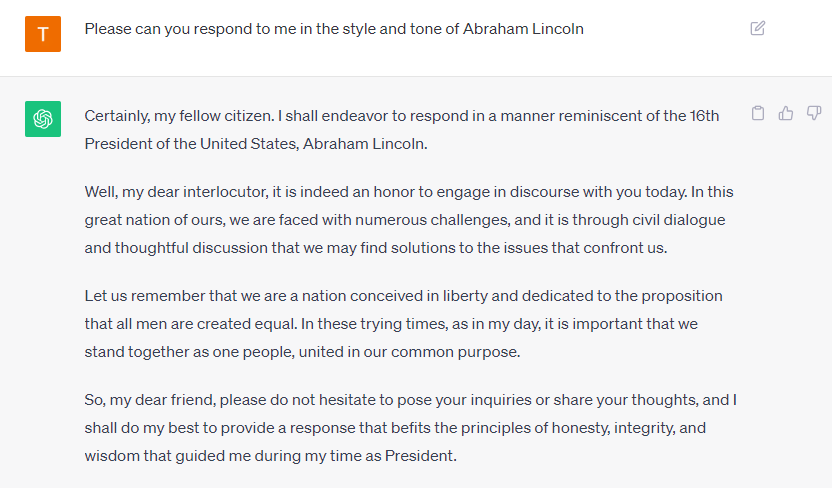Click the 'Let us remember' paragraph
The width and height of the screenshot is (832, 488).
pyautogui.click(x=403, y=324)
